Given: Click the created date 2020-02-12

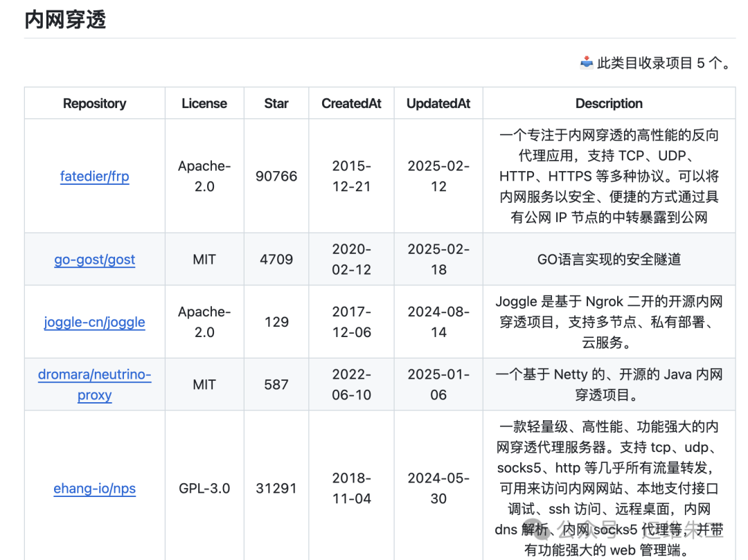Looking at the screenshot, I should point(351,260).
